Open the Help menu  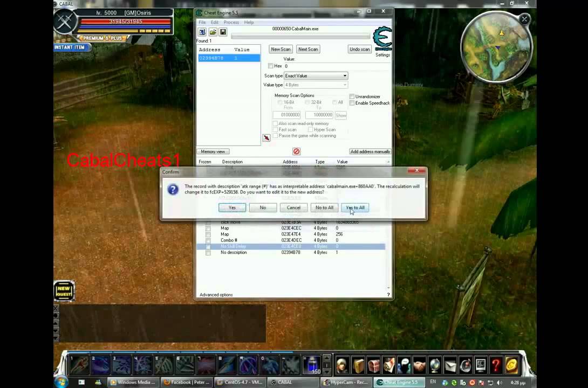pos(249,23)
